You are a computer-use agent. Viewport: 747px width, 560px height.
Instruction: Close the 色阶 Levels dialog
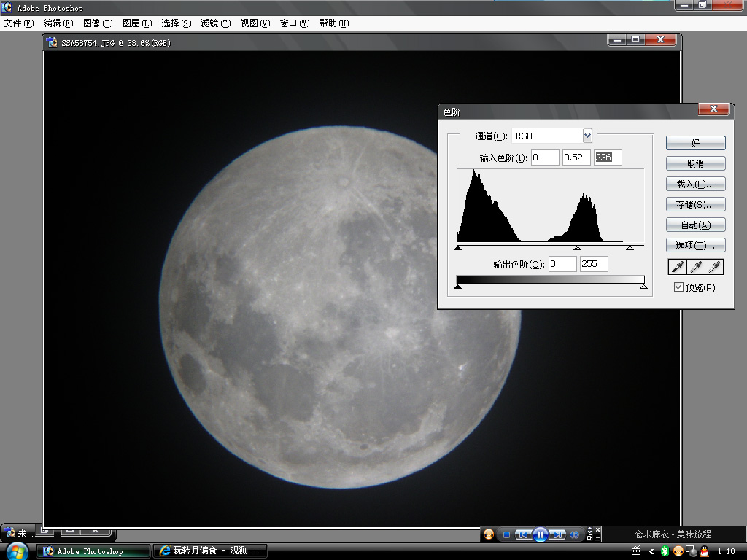pos(713,109)
